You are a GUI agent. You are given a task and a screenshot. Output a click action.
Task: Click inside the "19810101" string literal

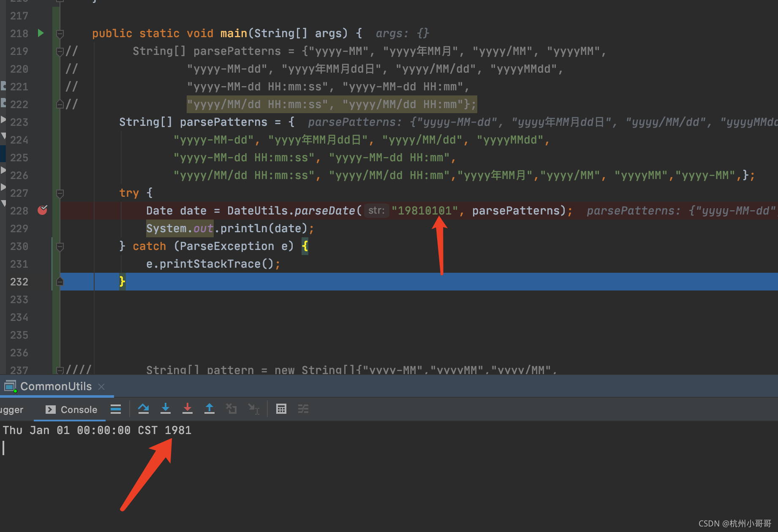424,211
